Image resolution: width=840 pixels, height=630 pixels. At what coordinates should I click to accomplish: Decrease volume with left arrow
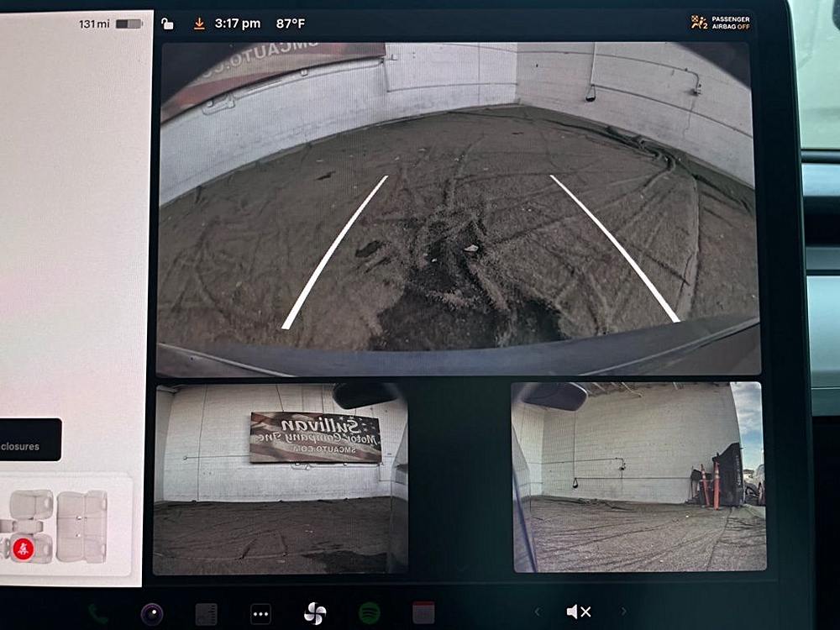coord(536,612)
